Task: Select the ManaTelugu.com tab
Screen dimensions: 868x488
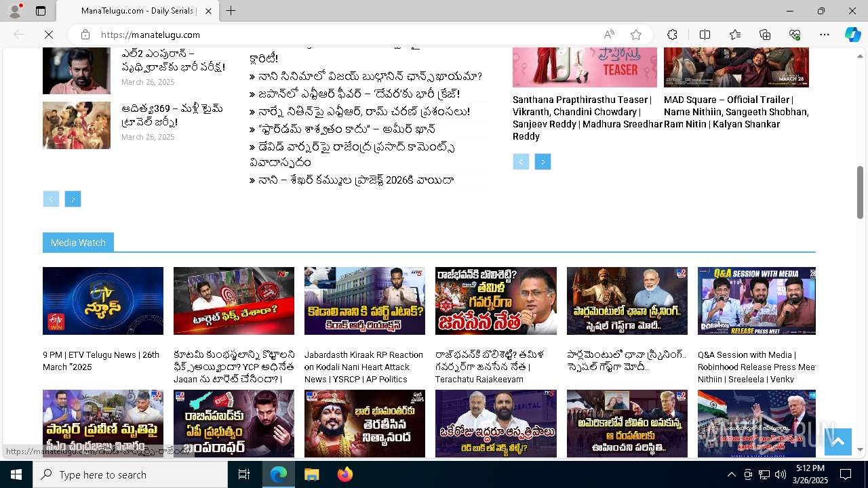Action: [138, 11]
